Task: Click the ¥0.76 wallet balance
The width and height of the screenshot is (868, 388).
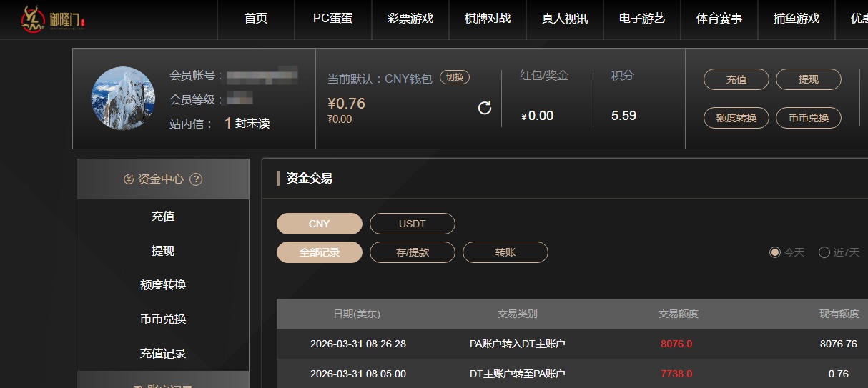Action: click(346, 104)
